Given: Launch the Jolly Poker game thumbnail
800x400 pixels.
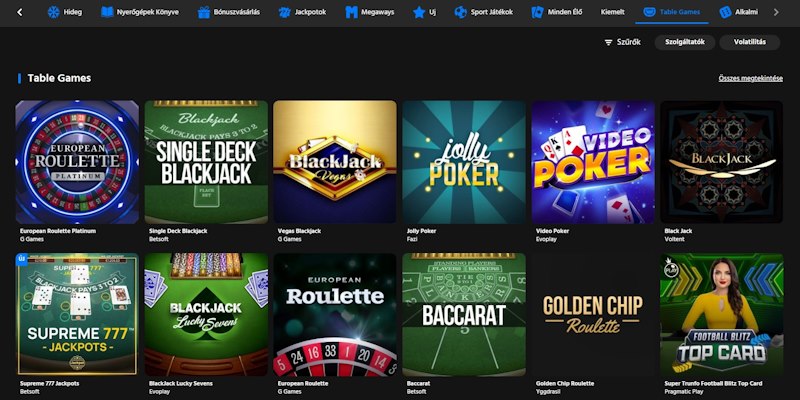Looking at the screenshot, I should tap(464, 162).
